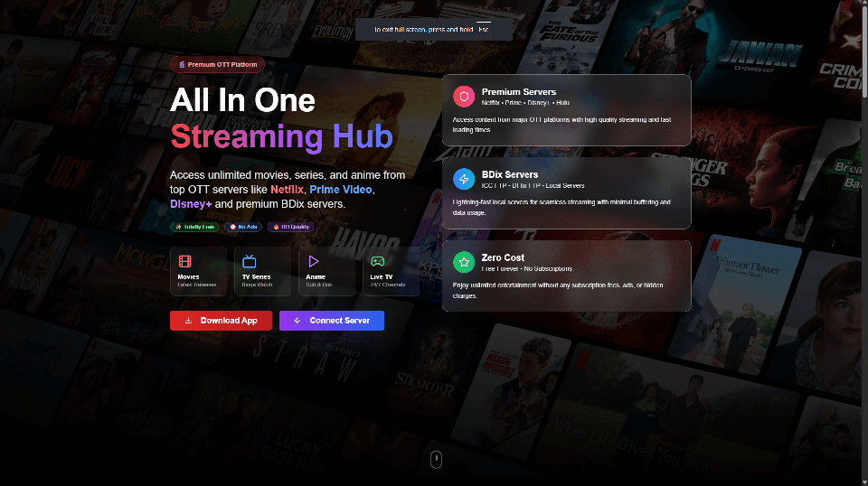Click the Anime play triangle icon

pos(314,261)
